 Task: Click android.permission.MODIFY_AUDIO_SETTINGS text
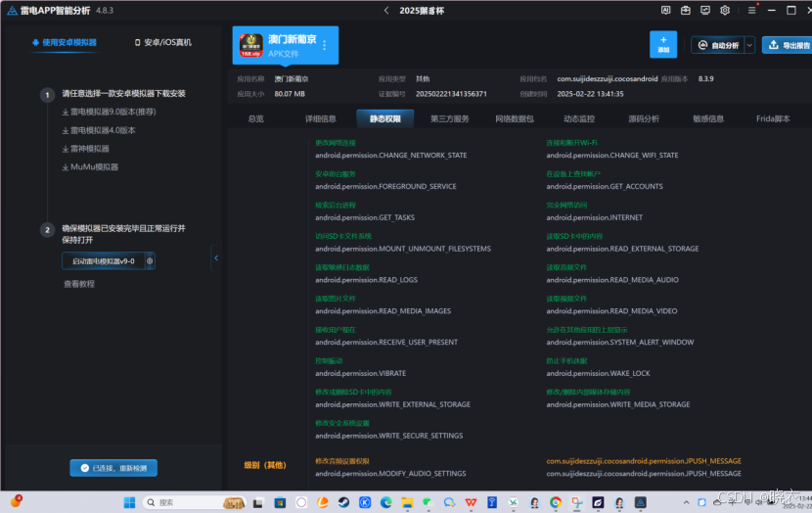[x=390, y=473]
